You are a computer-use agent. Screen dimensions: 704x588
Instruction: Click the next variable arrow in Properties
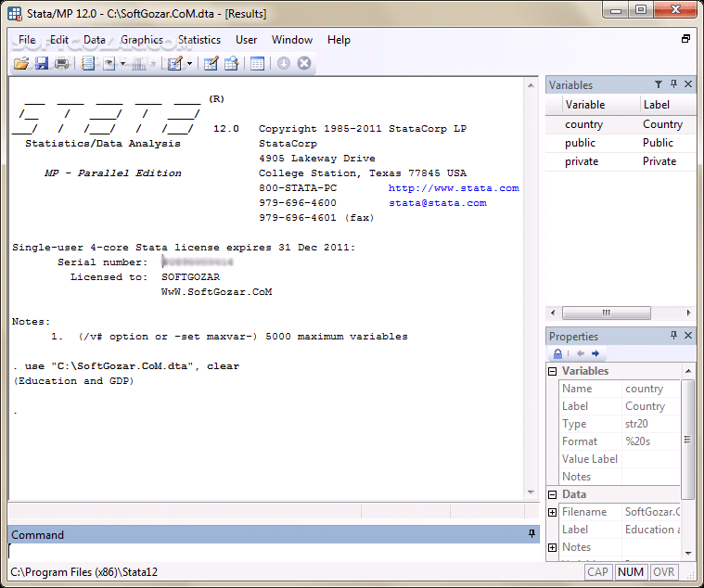coord(595,353)
